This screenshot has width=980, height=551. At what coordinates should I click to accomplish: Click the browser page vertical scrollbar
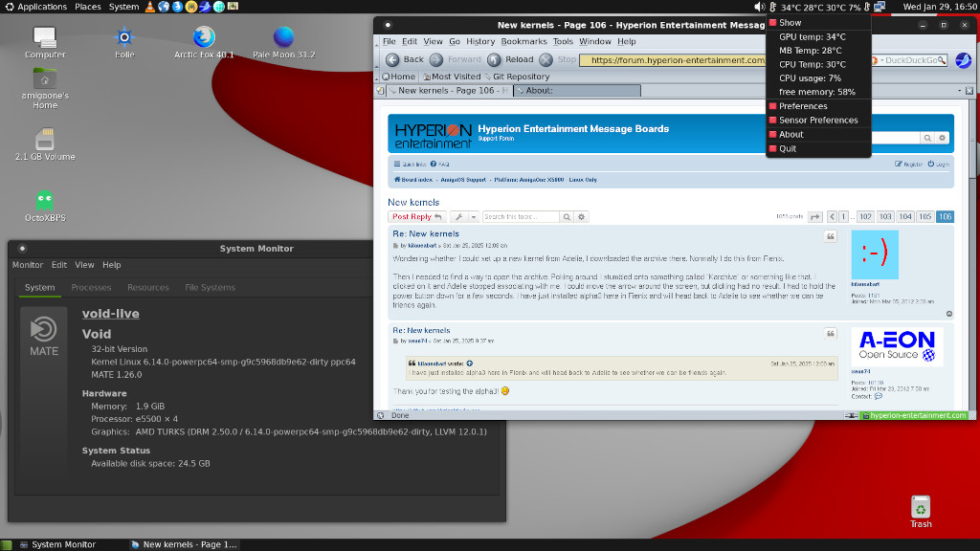point(972,254)
